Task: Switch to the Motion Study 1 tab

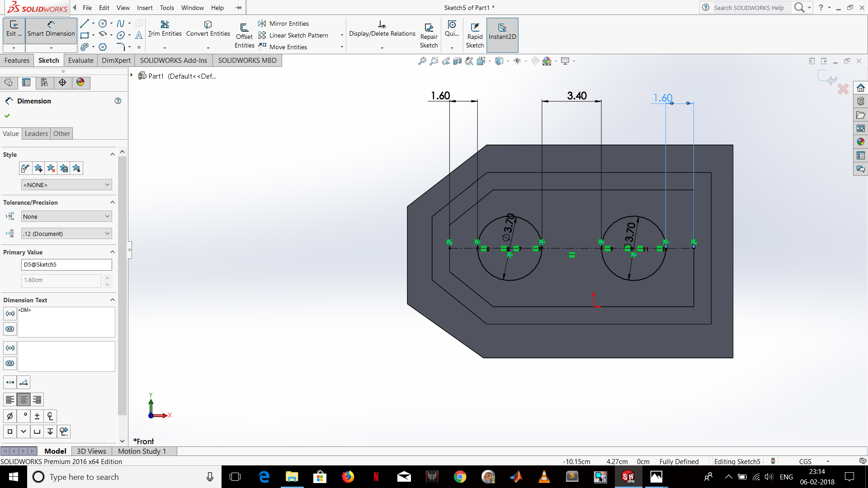Action: point(142,451)
